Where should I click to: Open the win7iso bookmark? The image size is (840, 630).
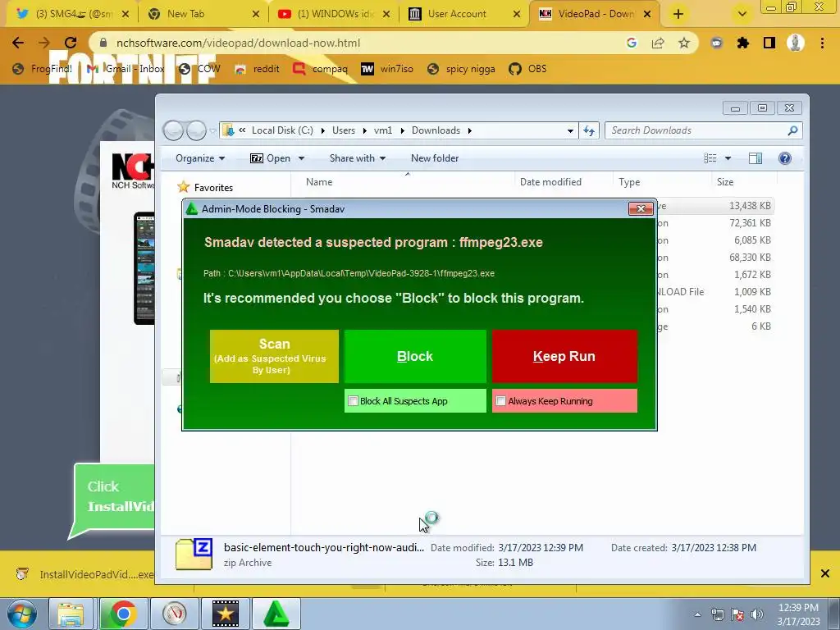pyautogui.click(x=387, y=69)
